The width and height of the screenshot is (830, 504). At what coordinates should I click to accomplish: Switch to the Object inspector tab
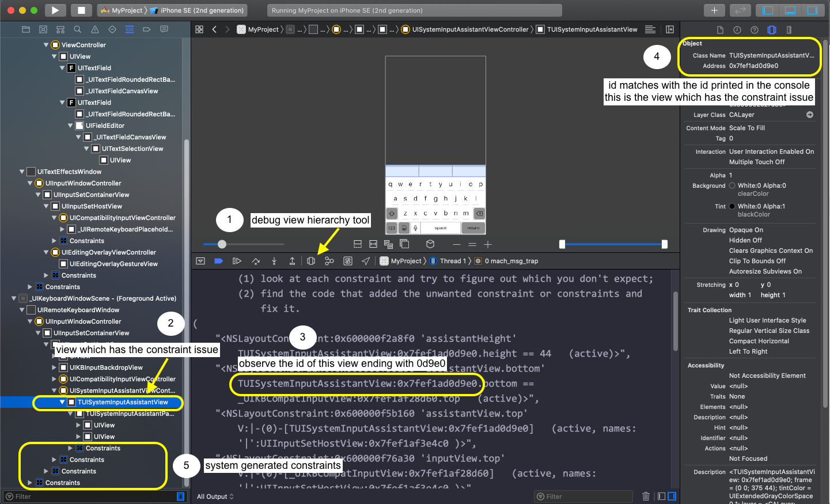coord(772,30)
